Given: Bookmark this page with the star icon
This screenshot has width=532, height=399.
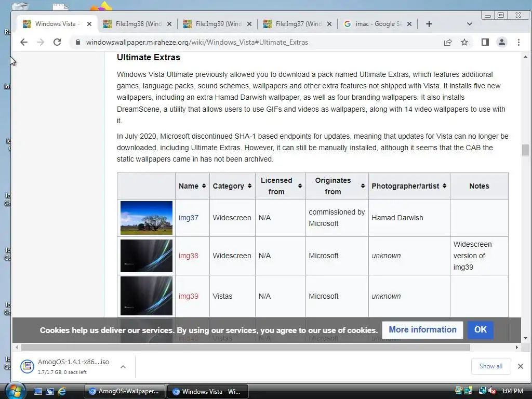Looking at the screenshot, I should pos(464,42).
